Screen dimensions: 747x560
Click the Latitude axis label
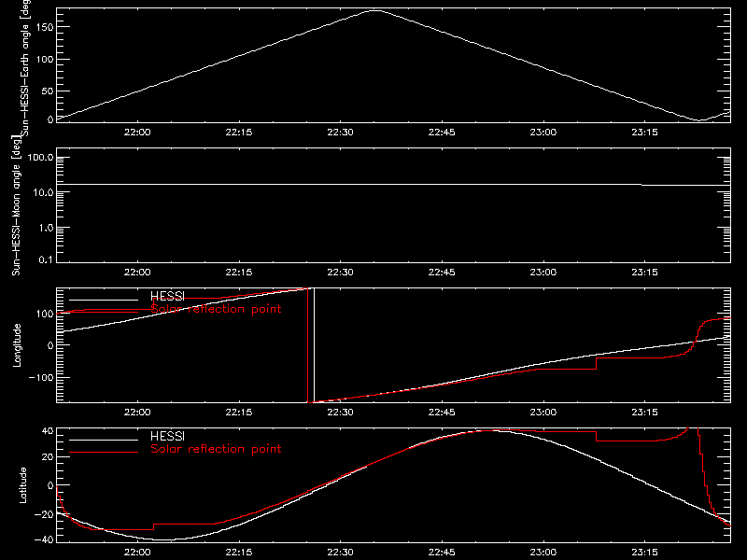coord(22,485)
